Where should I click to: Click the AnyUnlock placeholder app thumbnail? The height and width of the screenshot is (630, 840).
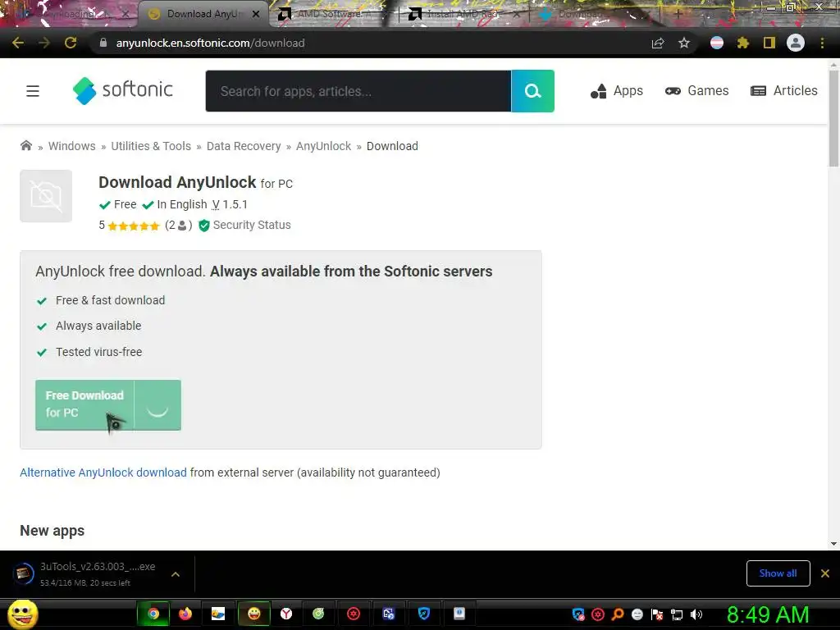pyautogui.click(x=46, y=196)
